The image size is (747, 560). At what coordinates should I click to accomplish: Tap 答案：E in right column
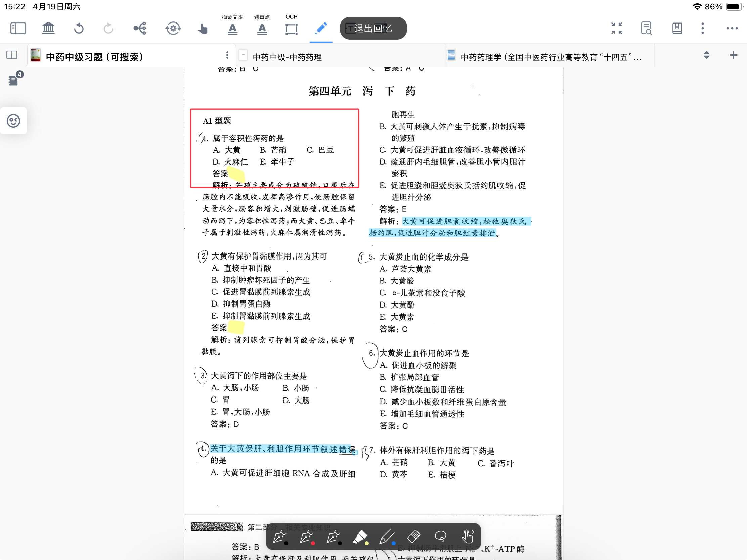coord(393,209)
